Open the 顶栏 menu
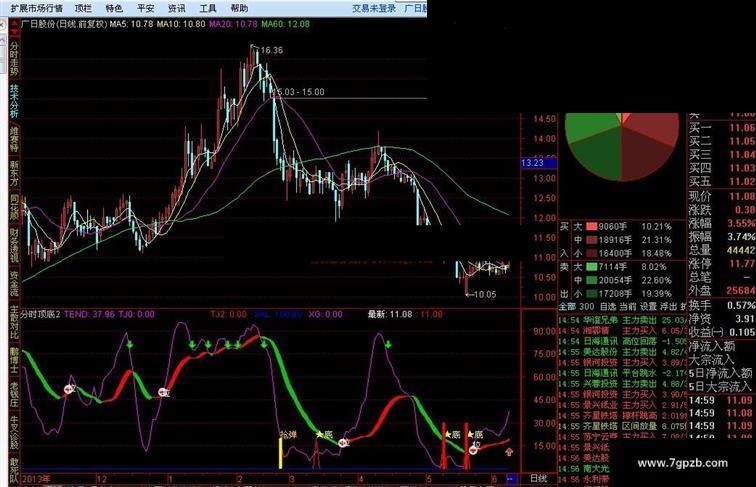This screenshot has width=756, height=487. point(83,8)
